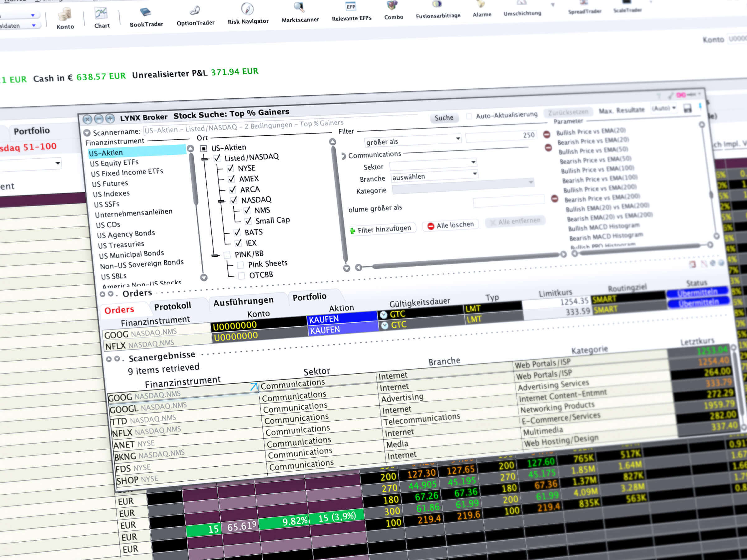Screen dimensions: 747x560
Task: Click Übermitteln for NFLX order
Action: pyautogui.click(x=699, y=303)
